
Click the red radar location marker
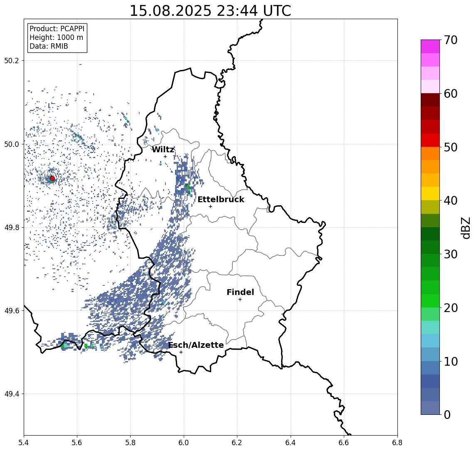52,178
